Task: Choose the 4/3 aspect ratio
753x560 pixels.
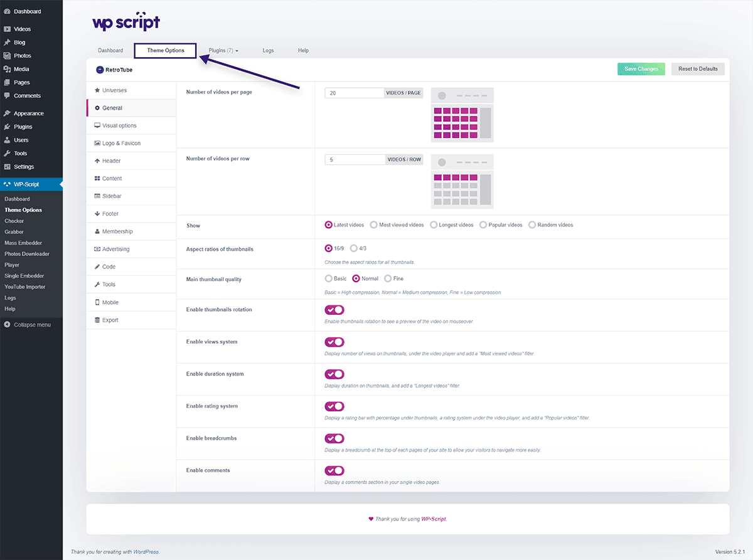Action: coord(354,248)
